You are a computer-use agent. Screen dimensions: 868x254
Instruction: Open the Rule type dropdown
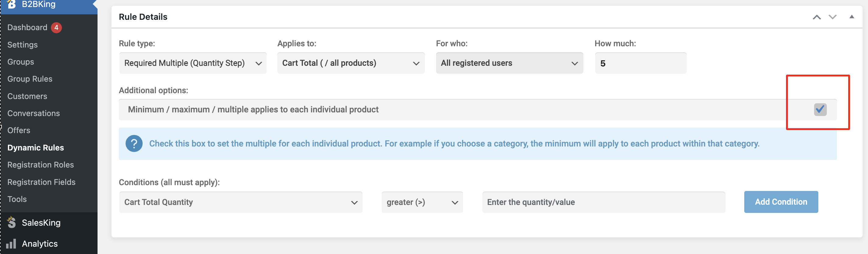tap(193, 63)
